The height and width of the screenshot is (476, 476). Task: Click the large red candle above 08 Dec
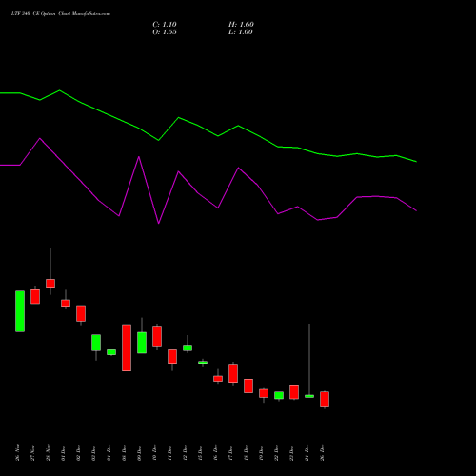coord(127,347)
